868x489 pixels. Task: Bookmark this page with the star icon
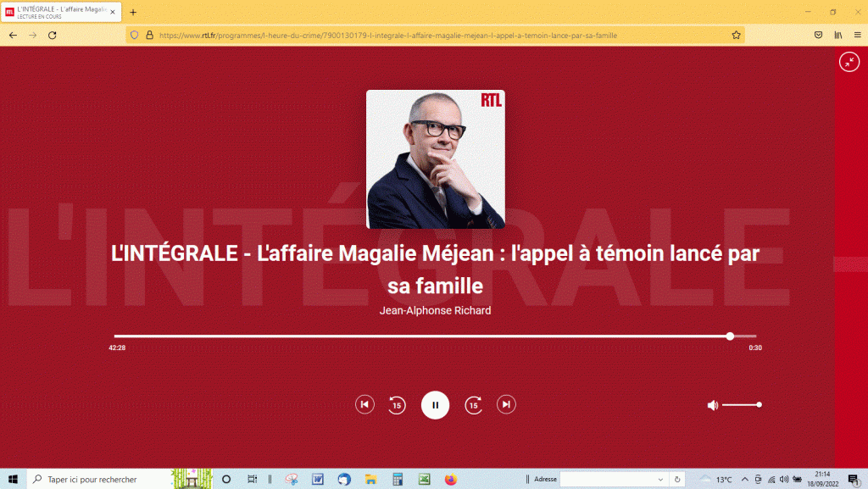(x=736, y=36)
